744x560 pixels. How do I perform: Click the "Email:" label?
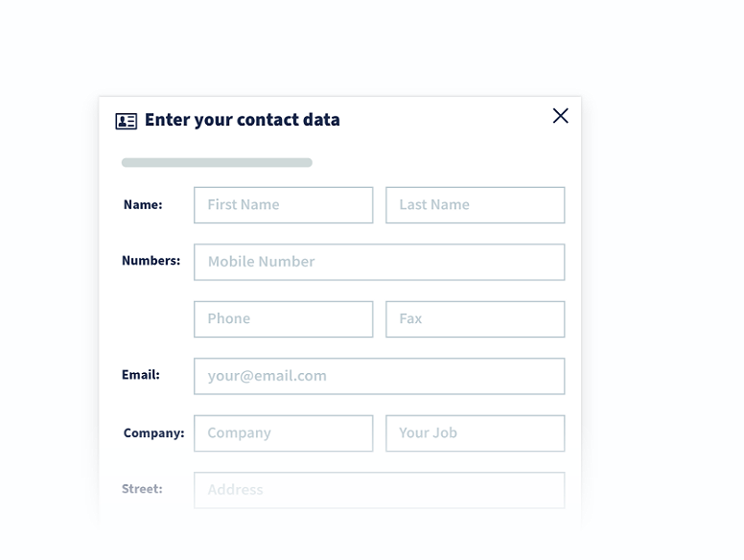point(140,375)
